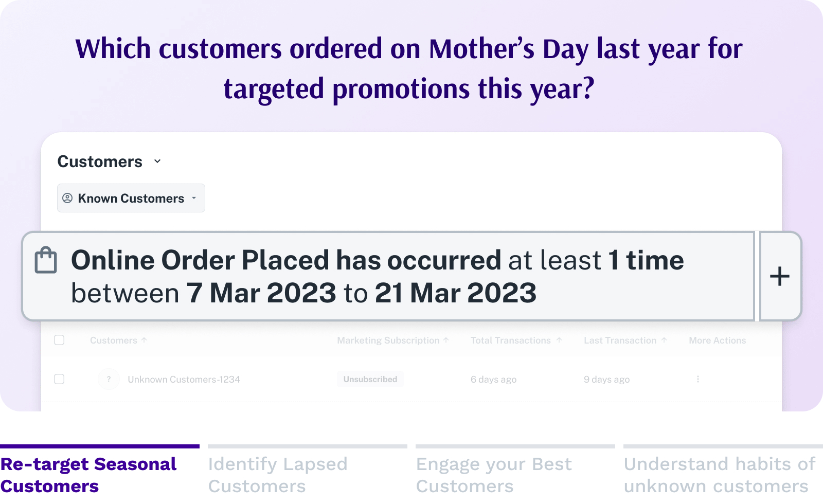Screen dimensions: 823x504
Task: Sort by Total Transactions arrow
Action: click(559, 340)
